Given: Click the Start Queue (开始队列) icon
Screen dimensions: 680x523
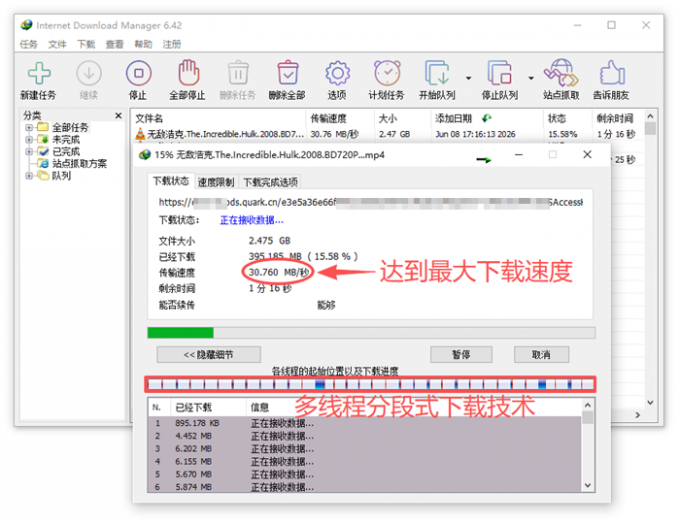Looking at the screenshot, I should point(437,73).
